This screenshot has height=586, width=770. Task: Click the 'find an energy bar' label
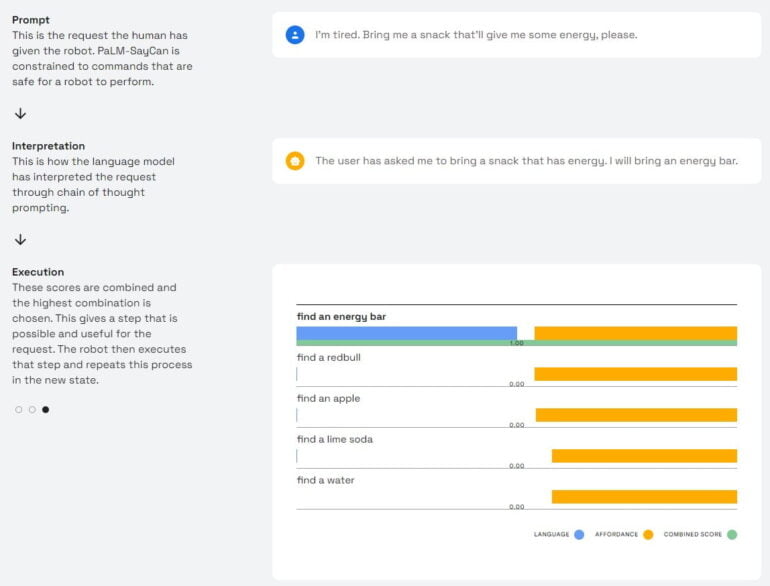pos(341,317)
